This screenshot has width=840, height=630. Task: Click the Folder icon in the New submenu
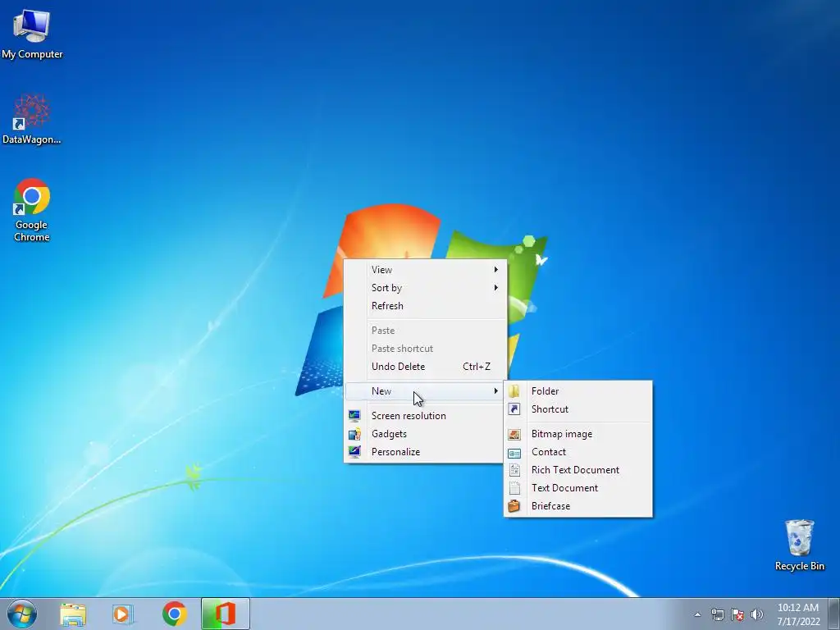click(x=514, y=391)
